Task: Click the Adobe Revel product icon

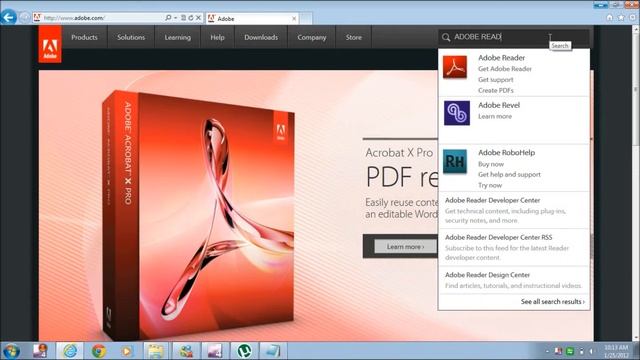Action: tap(457, 113)
